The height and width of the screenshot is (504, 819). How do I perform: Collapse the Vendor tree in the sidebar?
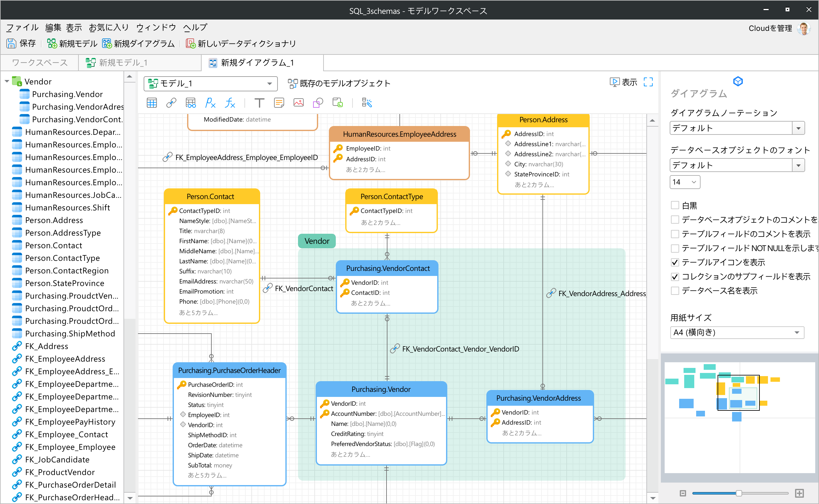point(7,81)
